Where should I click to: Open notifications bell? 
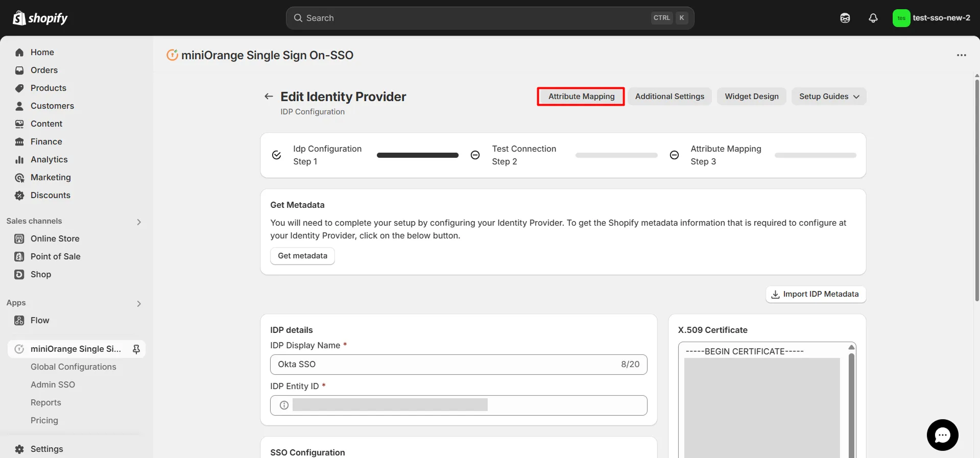click(x=873, y=18)
